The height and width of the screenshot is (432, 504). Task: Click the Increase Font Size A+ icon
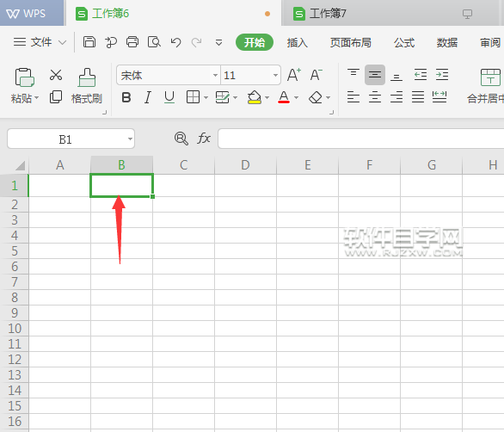[x=294, y=75]
